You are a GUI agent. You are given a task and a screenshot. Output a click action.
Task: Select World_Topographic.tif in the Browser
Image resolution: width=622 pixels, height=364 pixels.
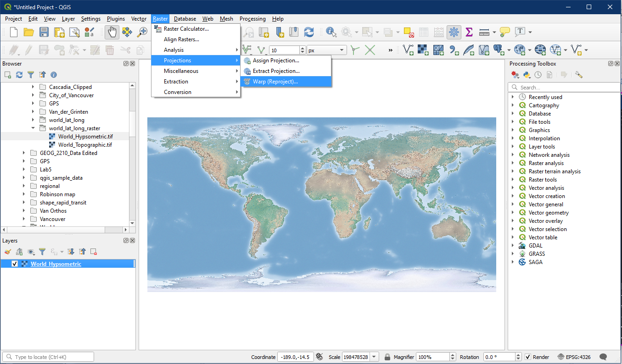[85, 145]
